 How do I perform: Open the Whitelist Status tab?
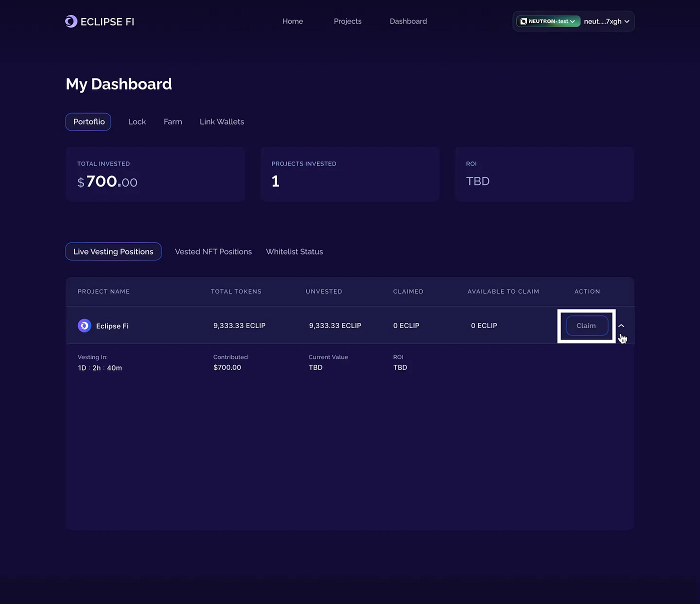coord(294,251)
